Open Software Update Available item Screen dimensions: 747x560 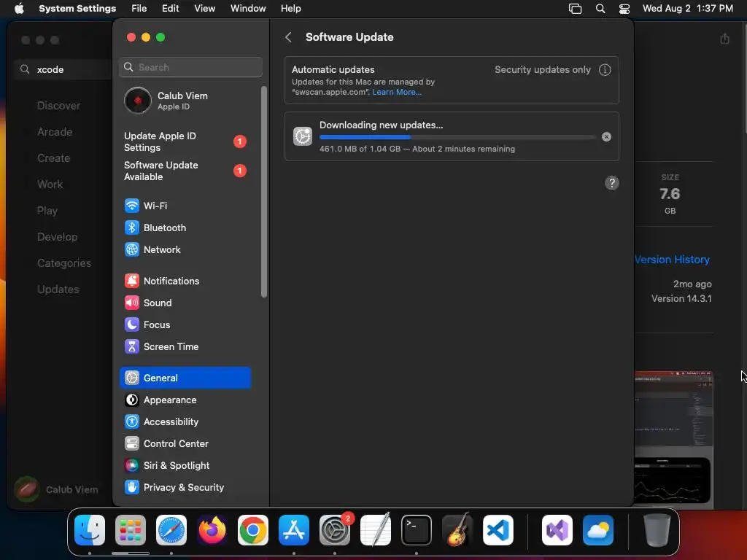click(185, 171)
